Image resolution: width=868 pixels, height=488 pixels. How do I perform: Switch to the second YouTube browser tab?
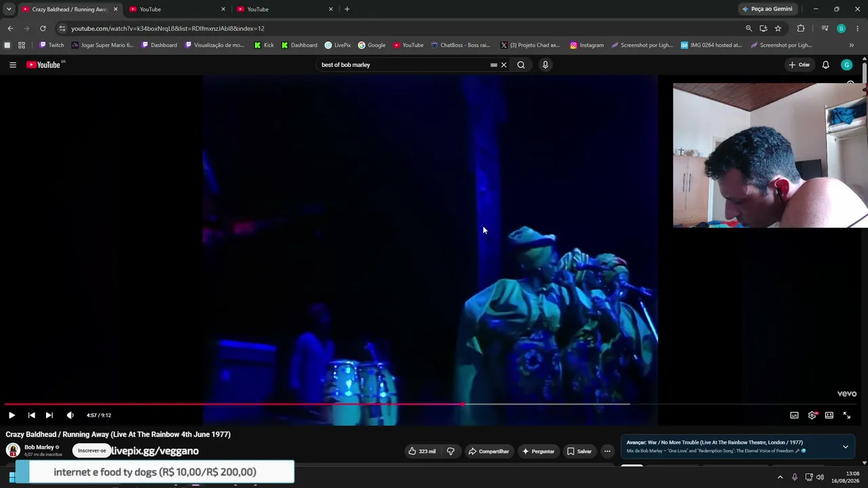178,9
